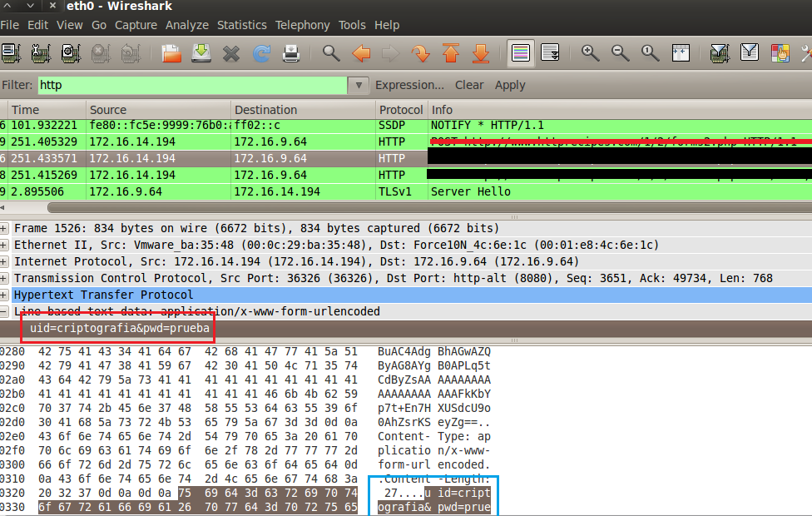The width and height of the screenshot is (812, 516).
Task: Click the Expression... button
Action: 409,85
